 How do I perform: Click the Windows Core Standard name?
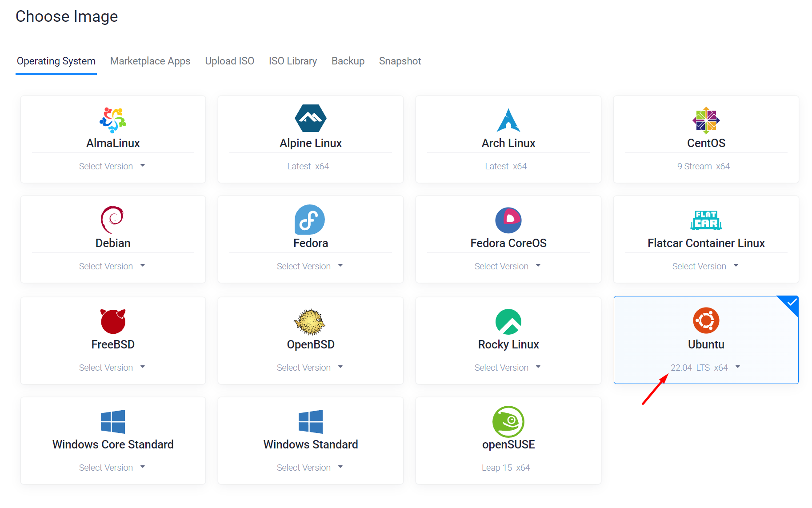click(x=113, y=444)
